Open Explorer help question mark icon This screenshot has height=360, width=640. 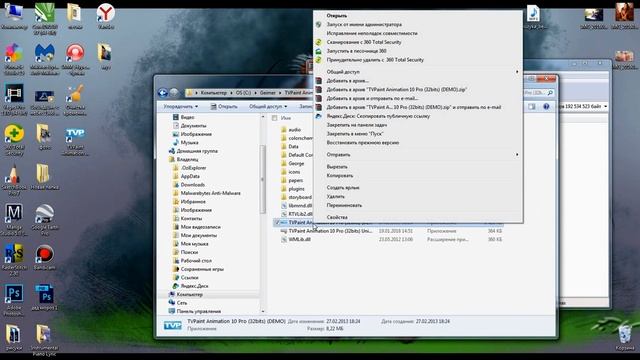point(546,107)
